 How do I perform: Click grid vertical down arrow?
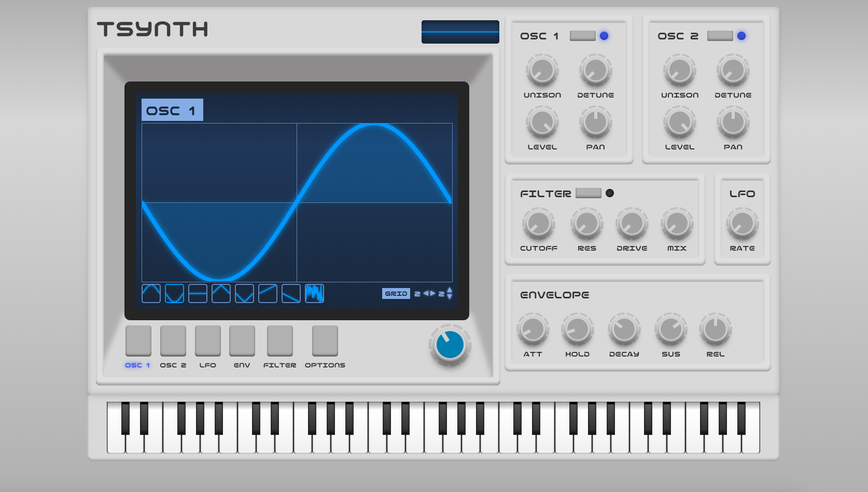pyautogui.click(x=450, y=297)
